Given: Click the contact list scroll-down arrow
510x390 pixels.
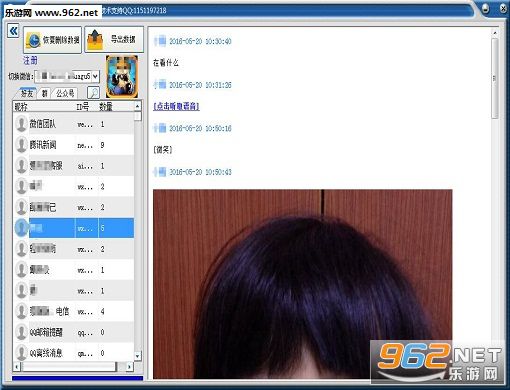Looking at the screenshot, I should coord(138,356).
